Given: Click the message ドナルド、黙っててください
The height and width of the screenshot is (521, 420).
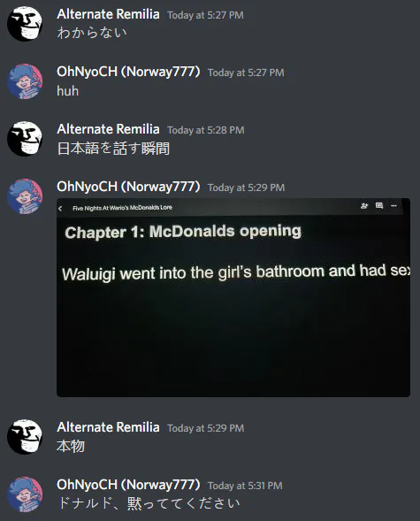Looking at the screenshot, I should click(149, 503).
